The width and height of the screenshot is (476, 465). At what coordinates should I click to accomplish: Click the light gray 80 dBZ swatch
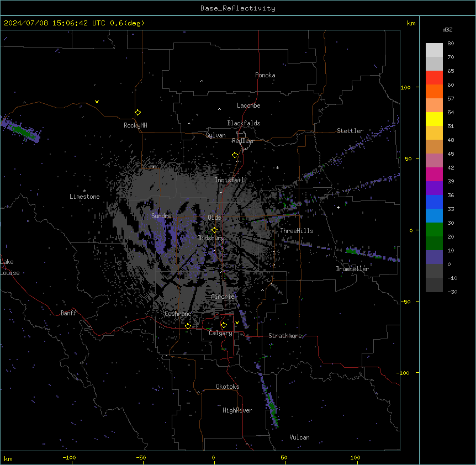point(434,50)
